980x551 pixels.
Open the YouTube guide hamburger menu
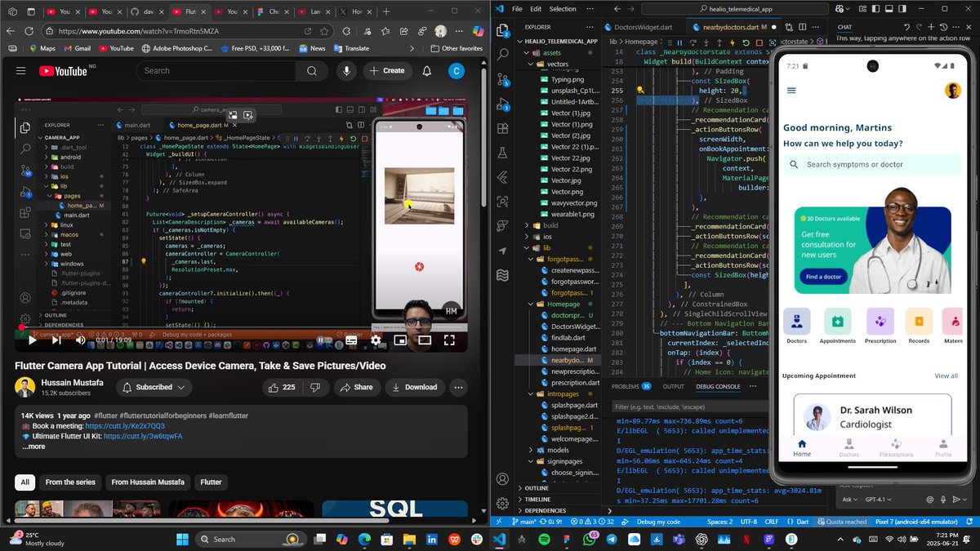(x=21, y=71)
